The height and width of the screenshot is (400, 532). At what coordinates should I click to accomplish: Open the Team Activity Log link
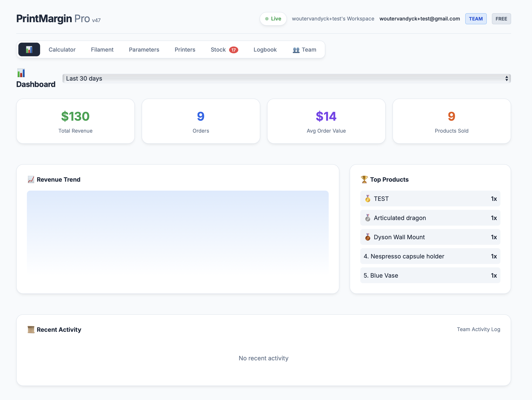click(x=478, y=329)
